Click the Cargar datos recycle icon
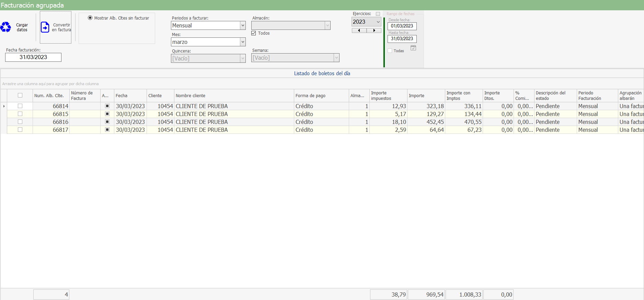Viewport: 644px width, 300px height. tap(6, 27)
